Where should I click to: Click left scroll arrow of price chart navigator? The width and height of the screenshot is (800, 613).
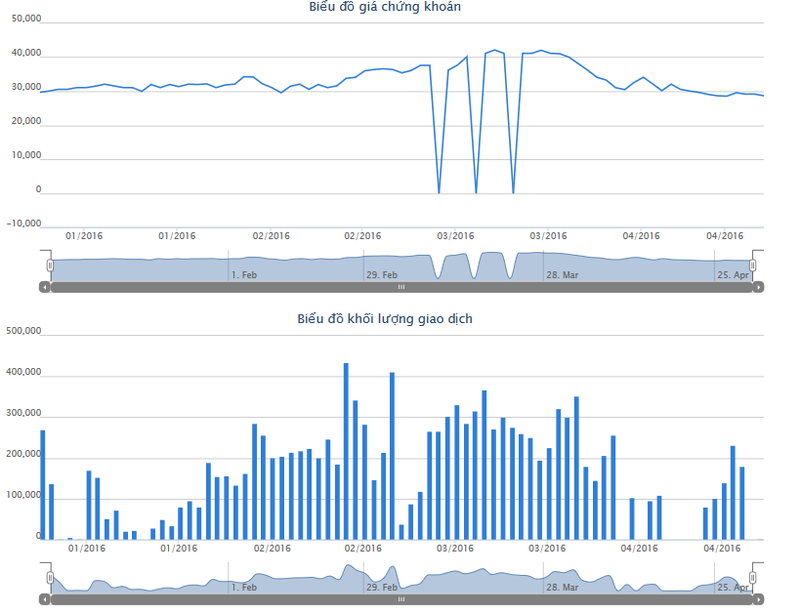44,287
